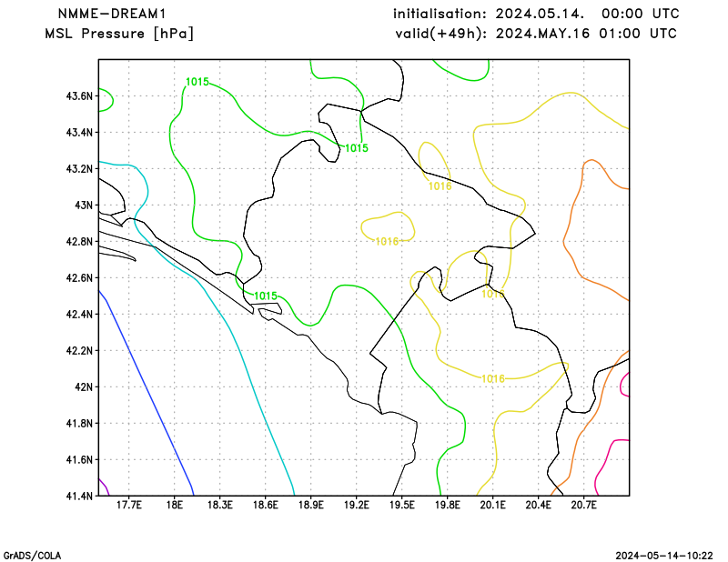Click the GrADS/COLA credit text
Screen dimensions: 728x562
[32, 556]
